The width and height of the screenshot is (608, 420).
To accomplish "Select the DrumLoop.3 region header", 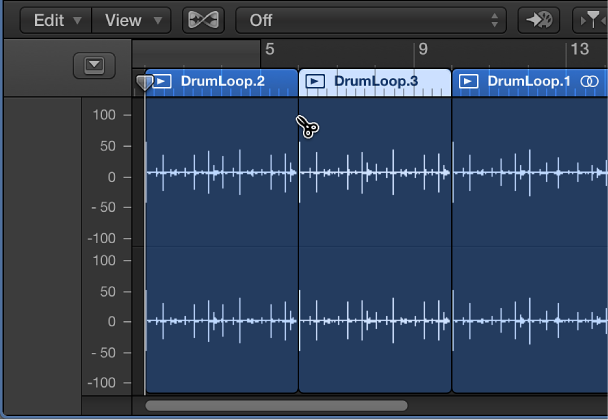I will [375, 82].
